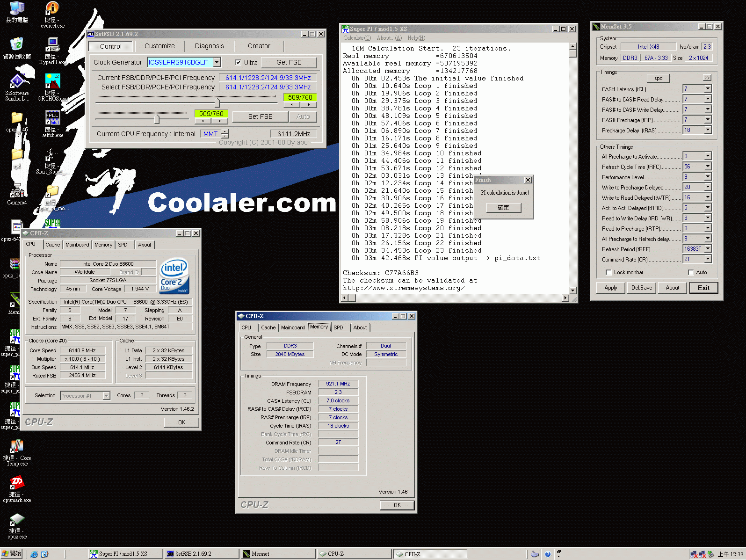Click the SetFSB title bar PLL icon
Screen dimensions: 746x560
tap(91, 34)
